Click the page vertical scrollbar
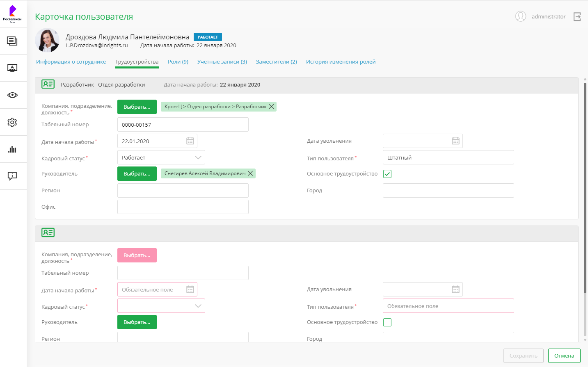This screenshot has width=588, height=367. [x=585, y=189]
